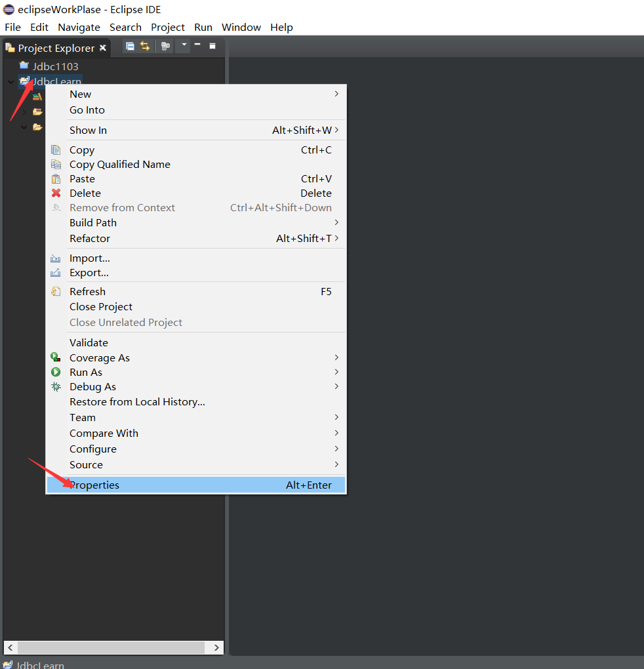
Task: Open the Run menu
Action: point(203,28)
